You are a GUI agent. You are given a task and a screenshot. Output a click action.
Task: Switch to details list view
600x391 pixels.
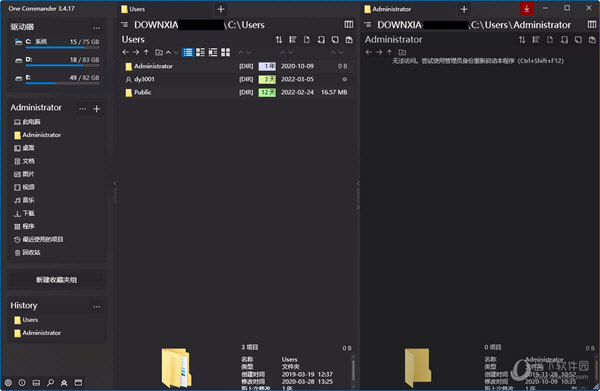pos(188,52)
